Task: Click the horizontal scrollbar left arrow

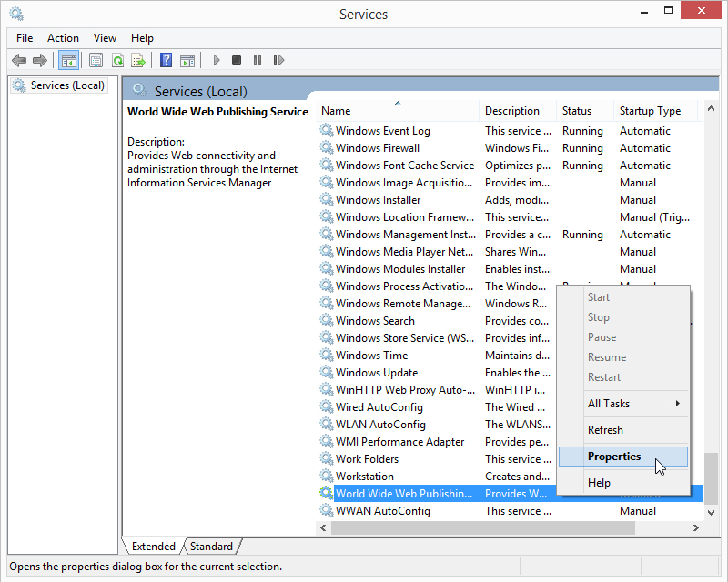Action: [323, 527]
